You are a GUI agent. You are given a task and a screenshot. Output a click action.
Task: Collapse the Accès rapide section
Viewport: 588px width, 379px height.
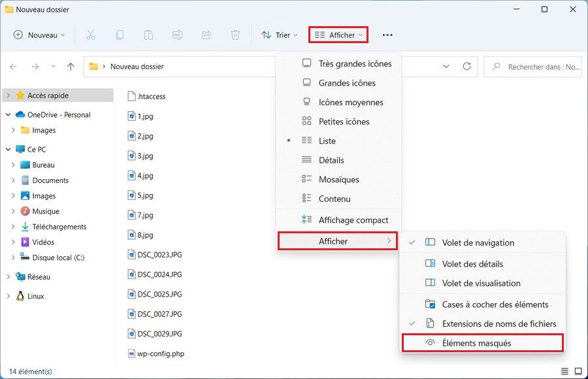click(8, 95)
